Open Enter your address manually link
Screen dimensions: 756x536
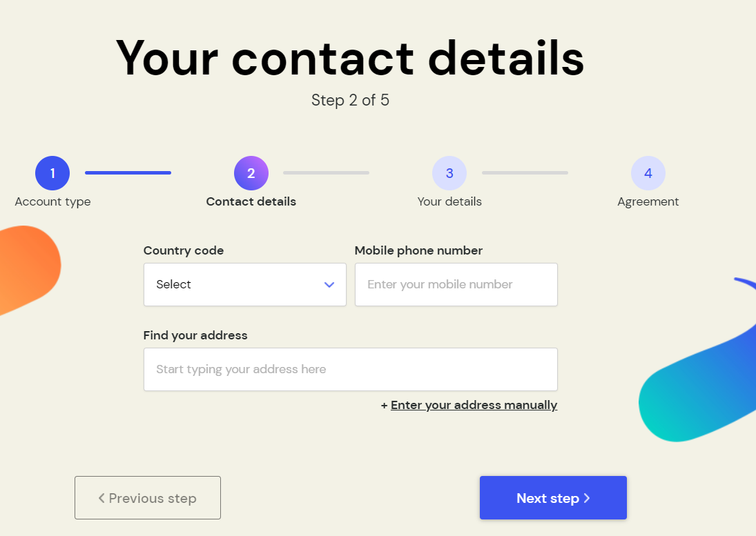474,406
